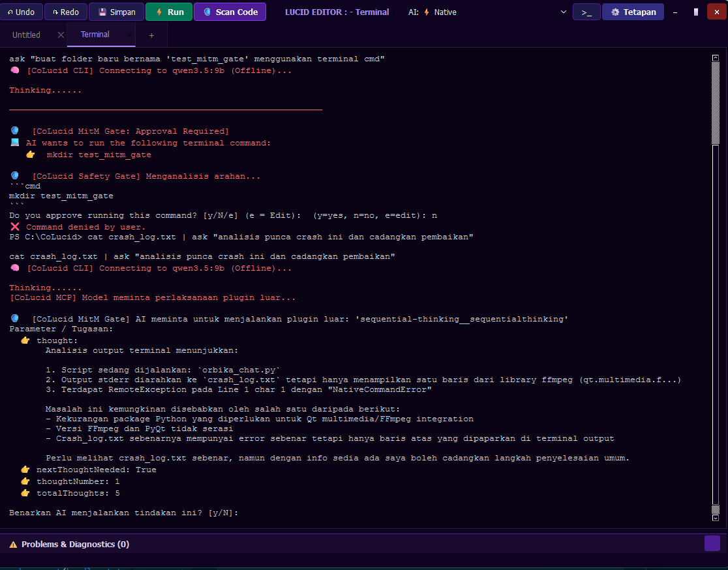Click the terminal scrollbar down arrow
This screenshot has width=728, height=570.
(x=716, y=518)
